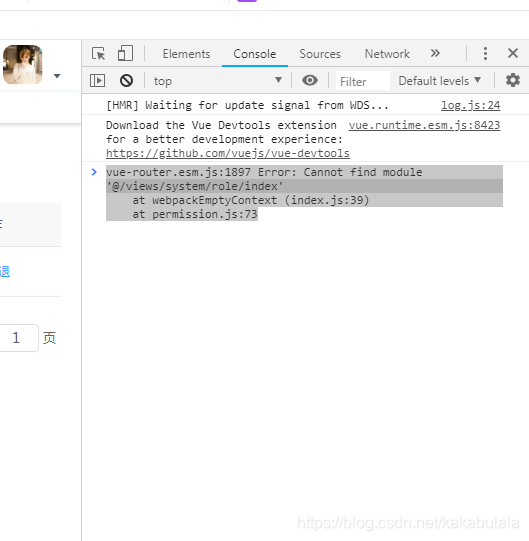The height and width of the screenshot is (541, 529).
Task: Toggle the device toolbar icon
Action: (x=125, y=53)
